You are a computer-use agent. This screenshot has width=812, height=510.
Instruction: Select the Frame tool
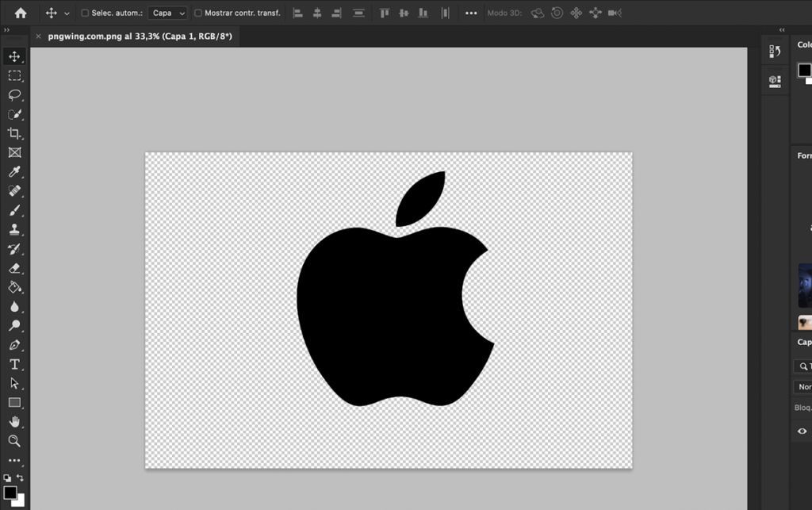14,152
